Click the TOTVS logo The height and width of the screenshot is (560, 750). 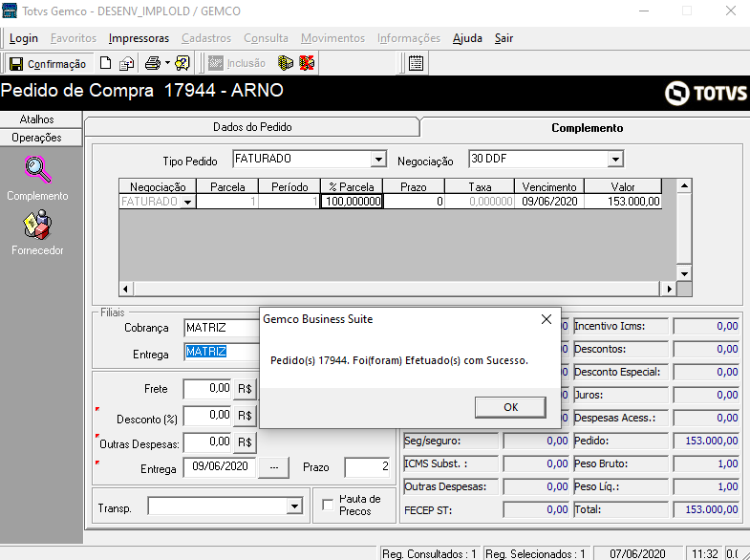[x=705, y=93]
